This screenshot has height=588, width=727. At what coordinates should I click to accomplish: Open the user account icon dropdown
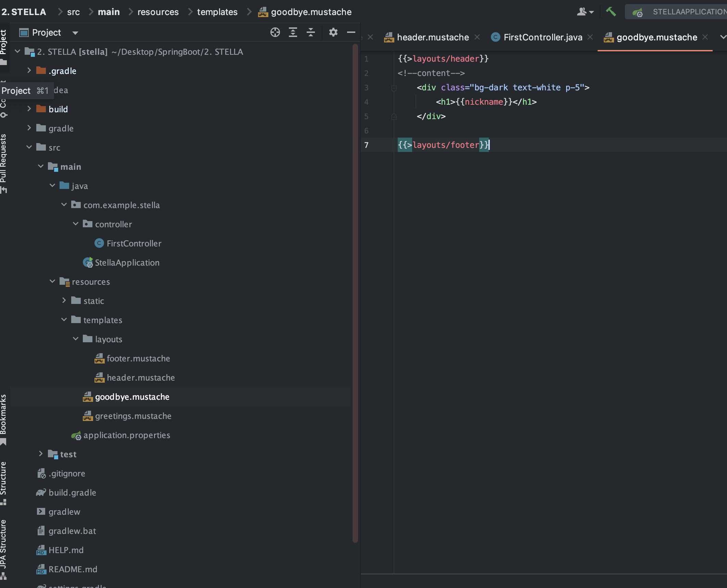coord(585,12)
